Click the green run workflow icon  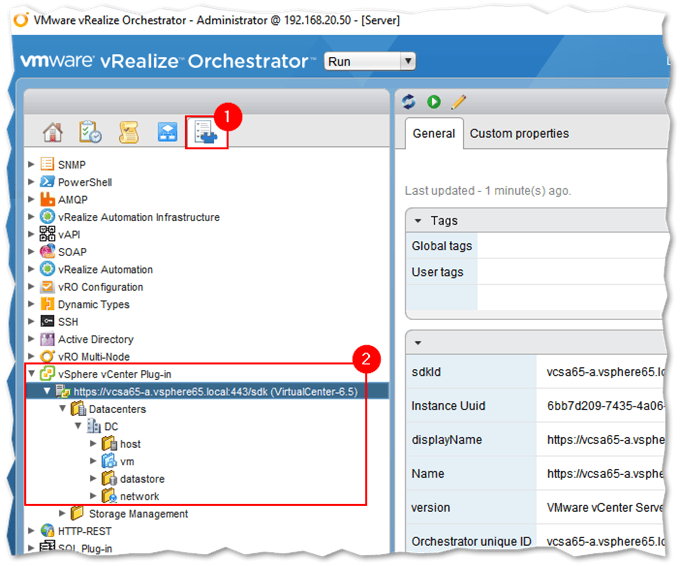pyautogui.click(x=434, y=102)
